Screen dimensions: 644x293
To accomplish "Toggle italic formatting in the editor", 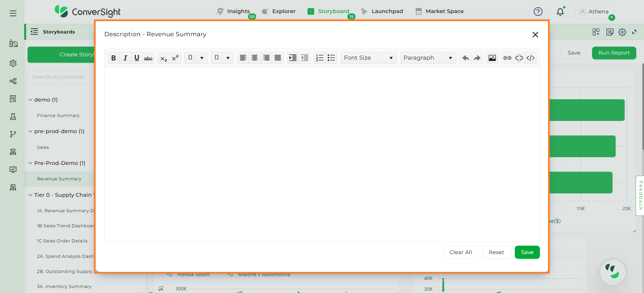I will [x=125, y=58].
